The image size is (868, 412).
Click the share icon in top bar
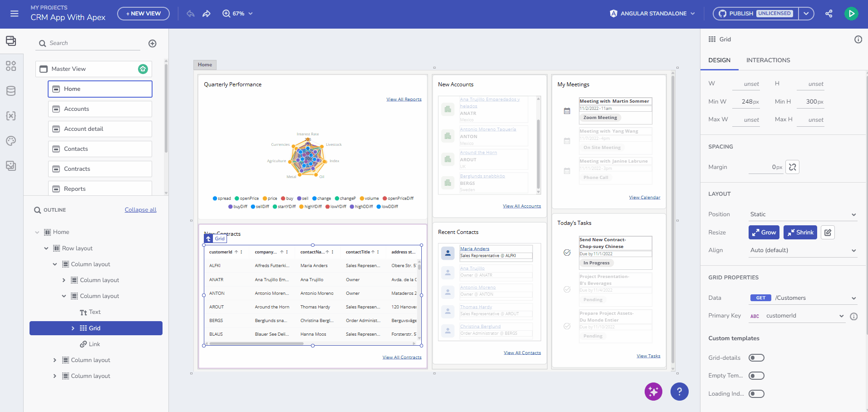tap(829, 14)
